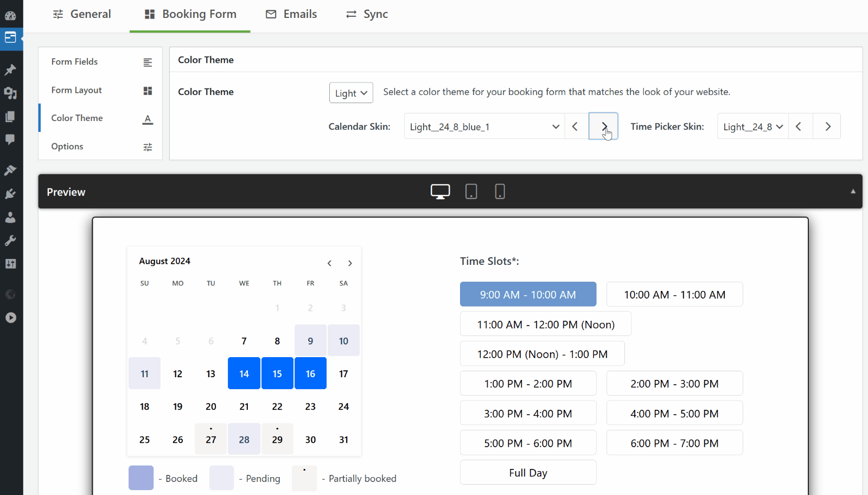
Task: Select the 10:00 AM - 11:00 AM slot
Action: (x=674, y=295)
